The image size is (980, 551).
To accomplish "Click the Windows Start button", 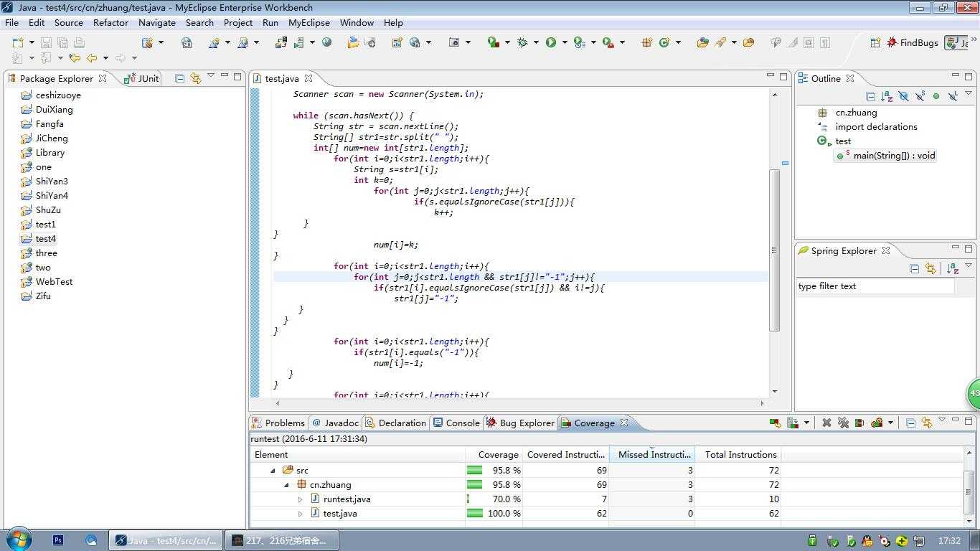I will click(x=17, y=540).
